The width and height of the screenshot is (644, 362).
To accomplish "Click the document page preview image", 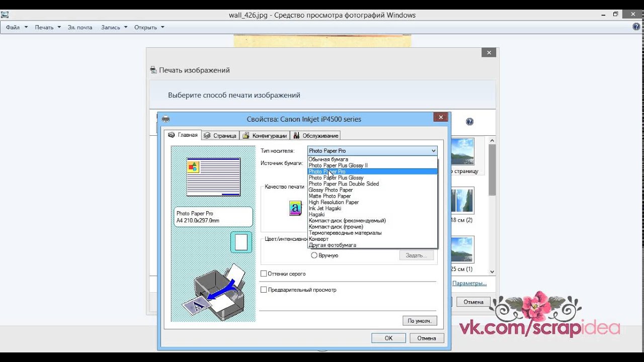I will click(213, 177).
